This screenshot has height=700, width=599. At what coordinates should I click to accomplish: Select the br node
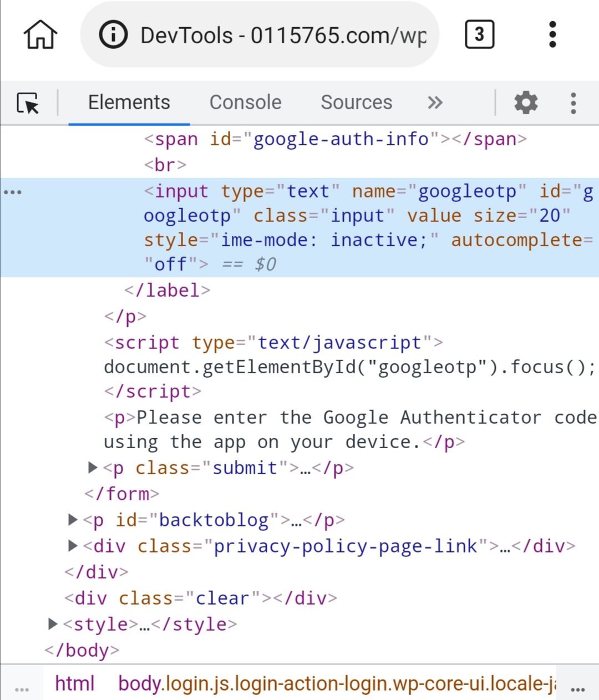click(x=165, y=165)
